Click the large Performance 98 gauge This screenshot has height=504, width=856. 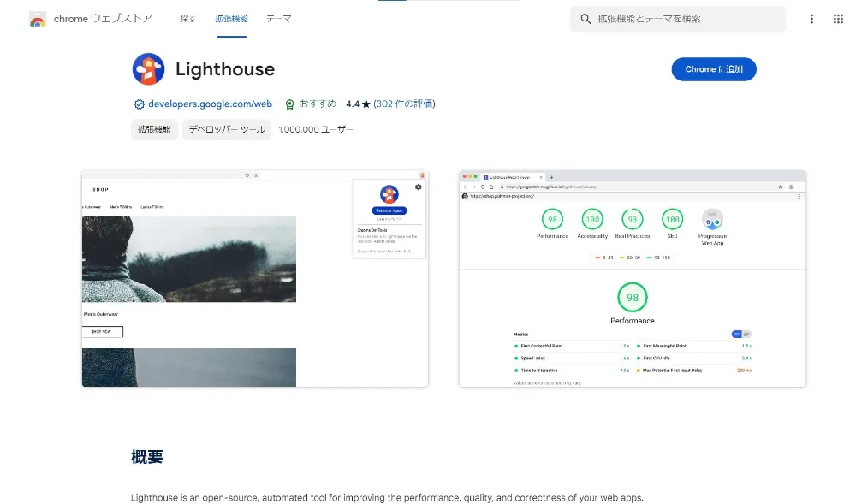click(633, 297)
